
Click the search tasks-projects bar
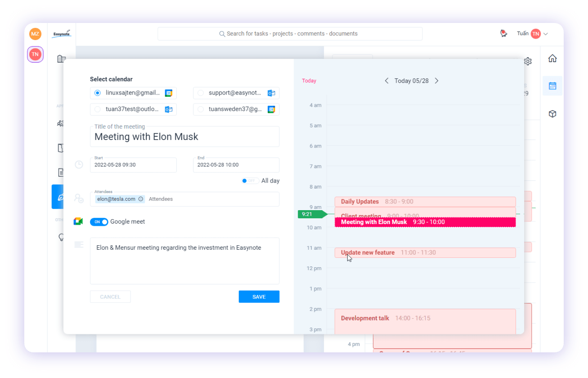click(290, 34)
